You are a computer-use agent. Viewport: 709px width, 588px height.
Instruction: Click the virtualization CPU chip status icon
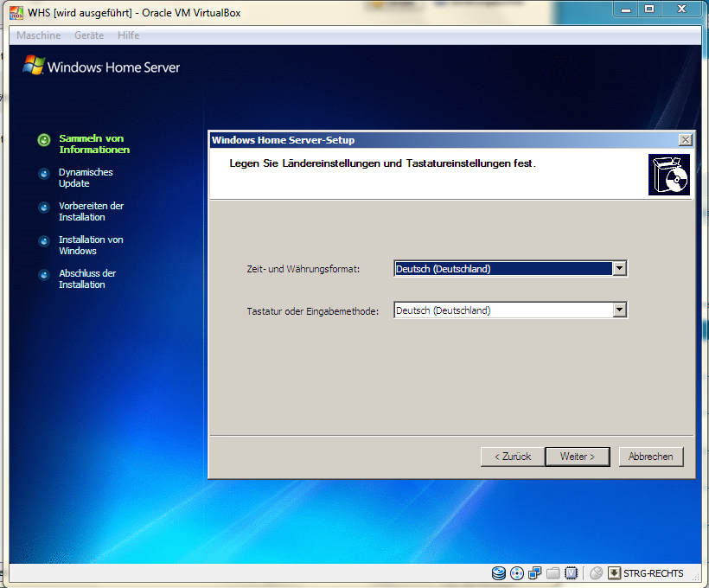(x=571, y=573)
